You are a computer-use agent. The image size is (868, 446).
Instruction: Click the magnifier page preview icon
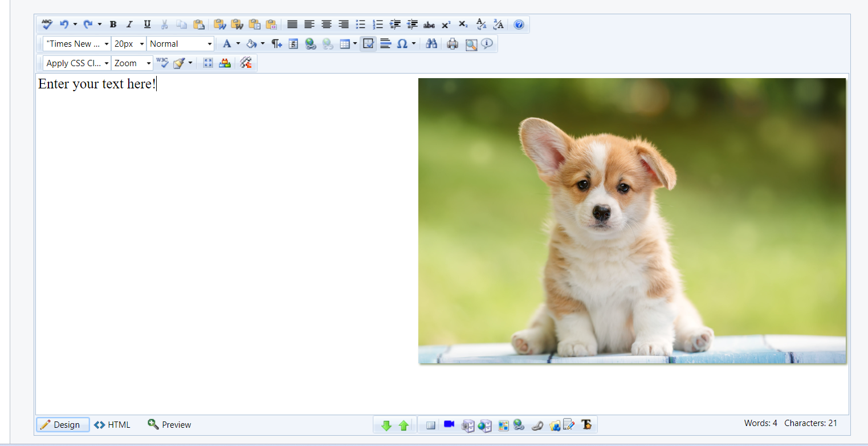click(x=471, y=44)
